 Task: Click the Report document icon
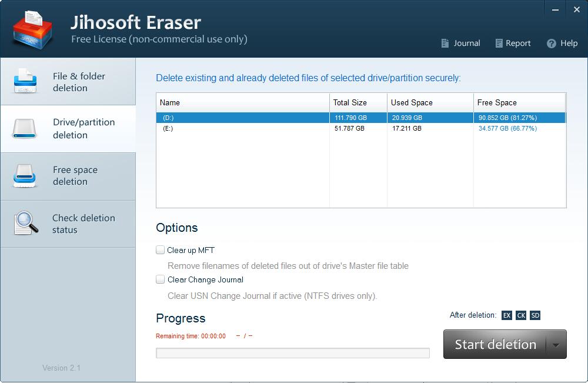tap(499, 44)
